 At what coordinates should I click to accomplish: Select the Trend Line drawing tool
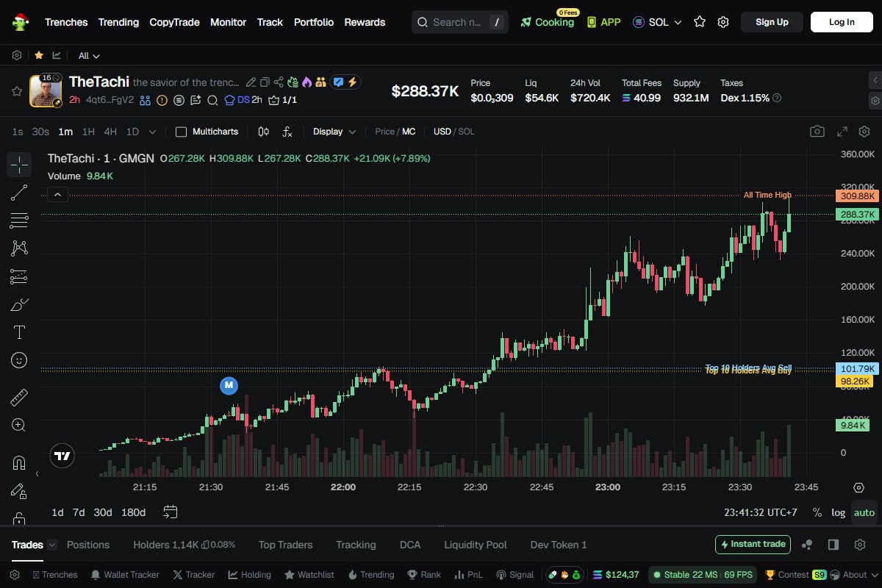19,193
